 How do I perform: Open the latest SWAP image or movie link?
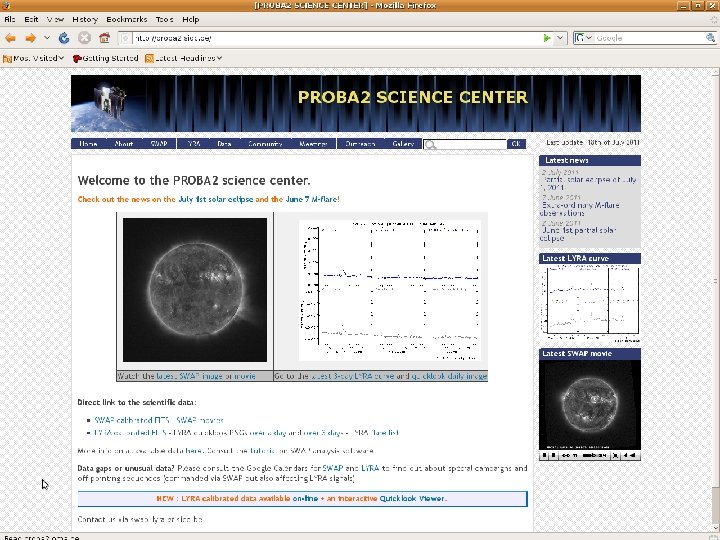206,376
